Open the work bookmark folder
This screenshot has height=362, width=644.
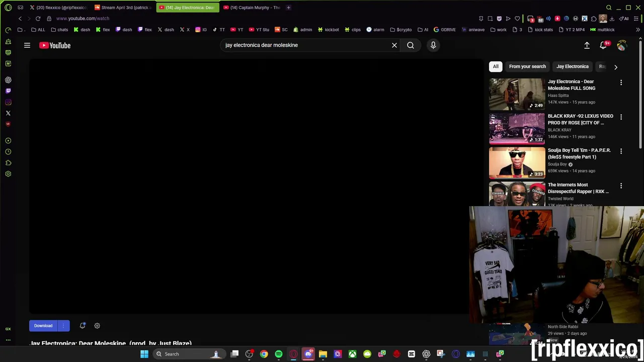pos(498,30)
